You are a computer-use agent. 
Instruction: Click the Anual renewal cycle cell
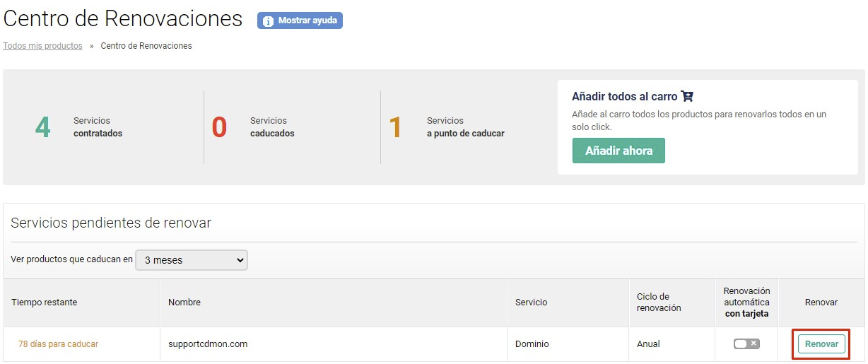coord(648,344)
